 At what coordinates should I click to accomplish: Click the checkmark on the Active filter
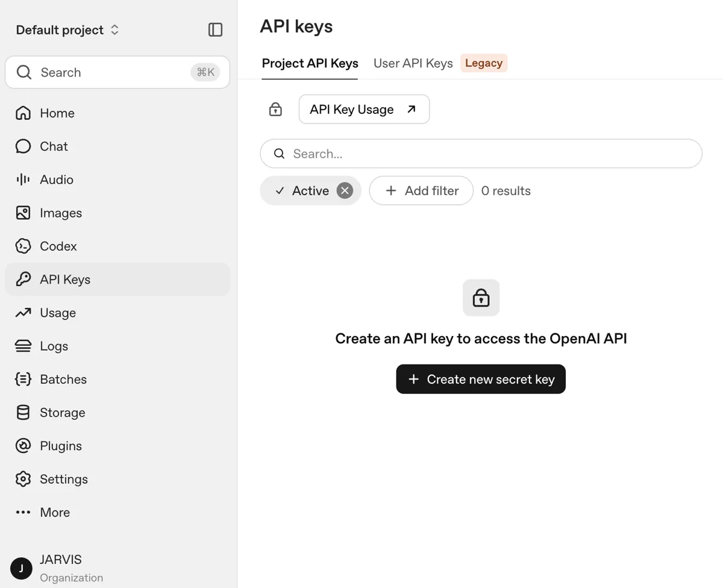280,190
